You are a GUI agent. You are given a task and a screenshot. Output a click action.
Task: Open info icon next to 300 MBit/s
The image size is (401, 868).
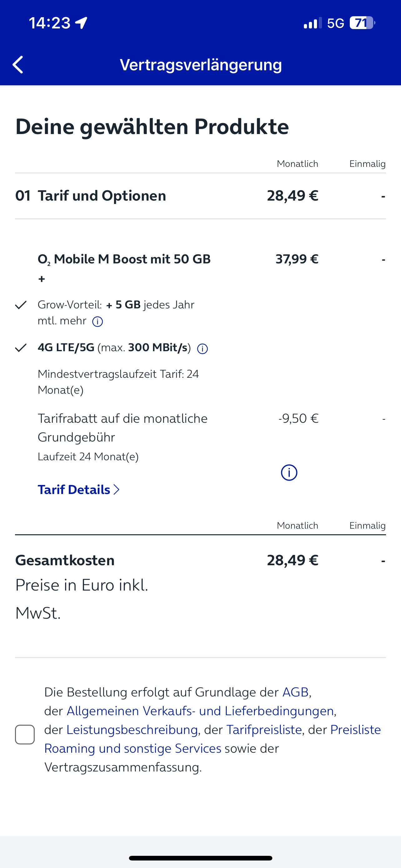(202, 349)
